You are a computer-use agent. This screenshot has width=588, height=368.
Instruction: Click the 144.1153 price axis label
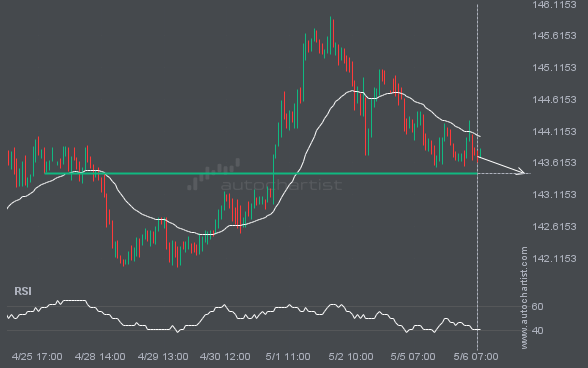pyautogui.click(x=554, y=132)
